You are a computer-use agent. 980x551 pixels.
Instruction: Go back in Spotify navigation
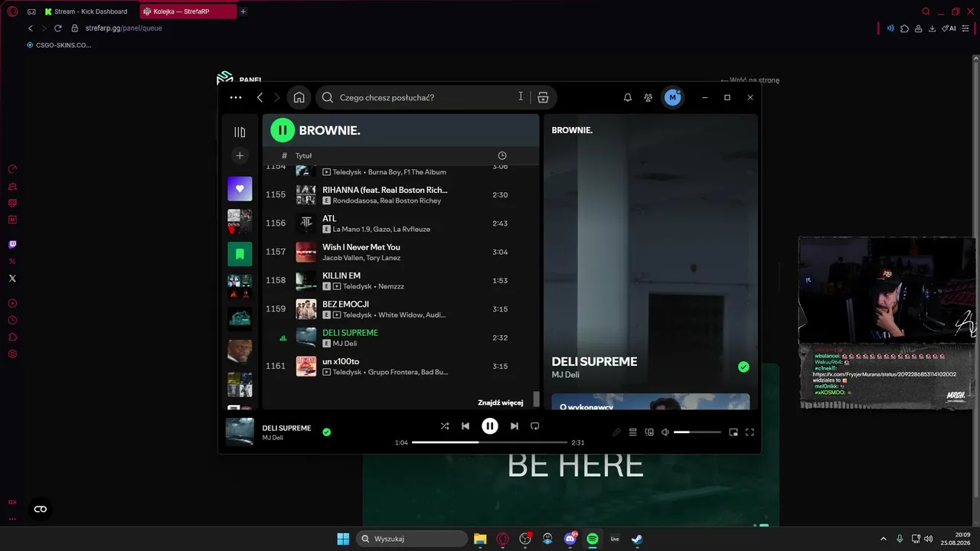[260, 97]
